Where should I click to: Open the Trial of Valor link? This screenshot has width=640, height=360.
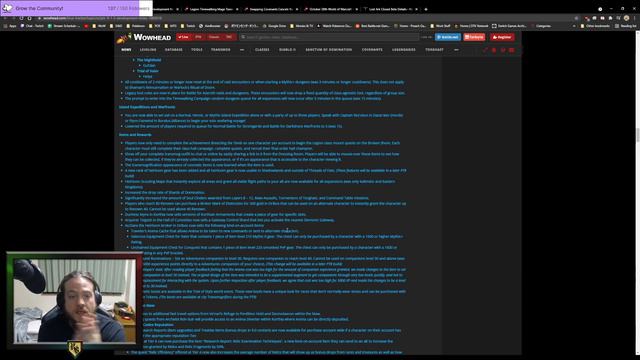coord(148,71)
